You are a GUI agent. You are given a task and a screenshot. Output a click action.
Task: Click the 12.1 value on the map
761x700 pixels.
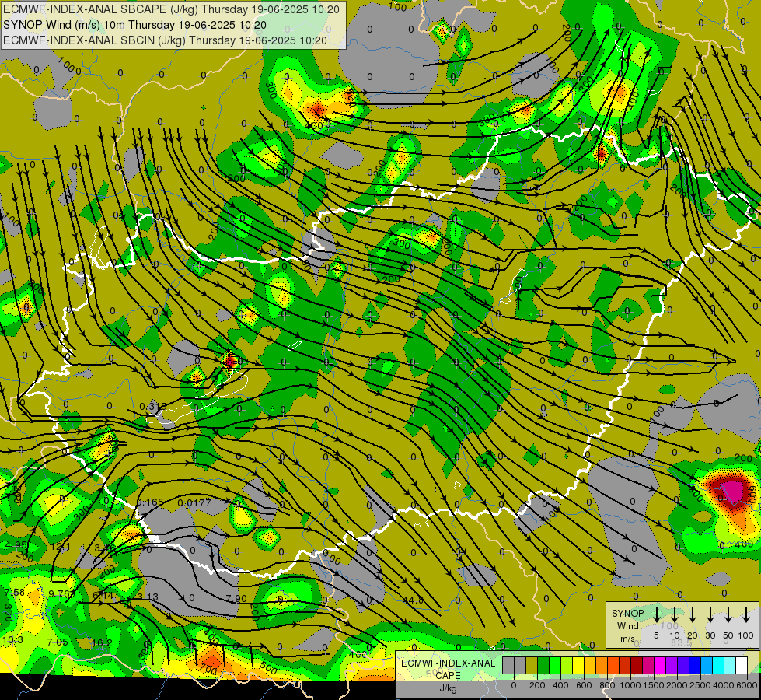click(x=60, y=547)
